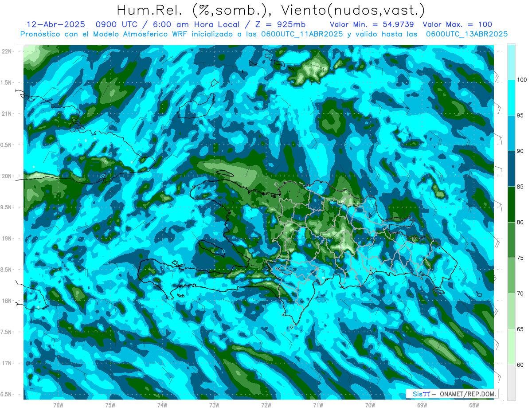Click the '8.5N' latitude axis label
The width and height of the screenshot is (532, 411).
6,270
